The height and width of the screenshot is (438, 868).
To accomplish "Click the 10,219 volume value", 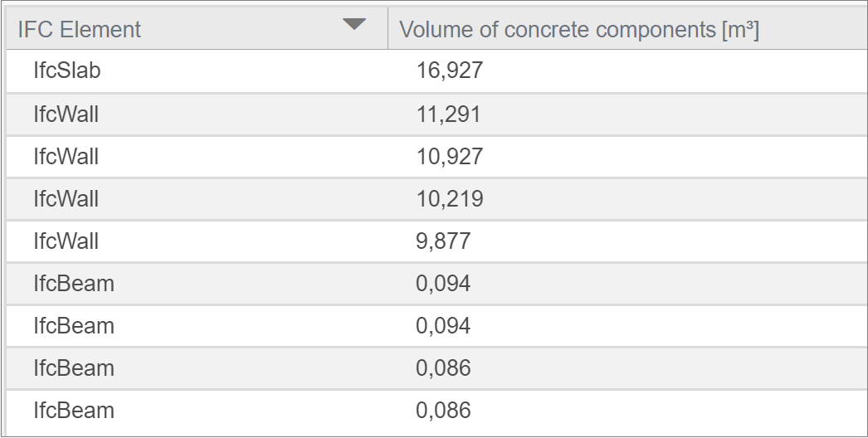I will (450, 199).
